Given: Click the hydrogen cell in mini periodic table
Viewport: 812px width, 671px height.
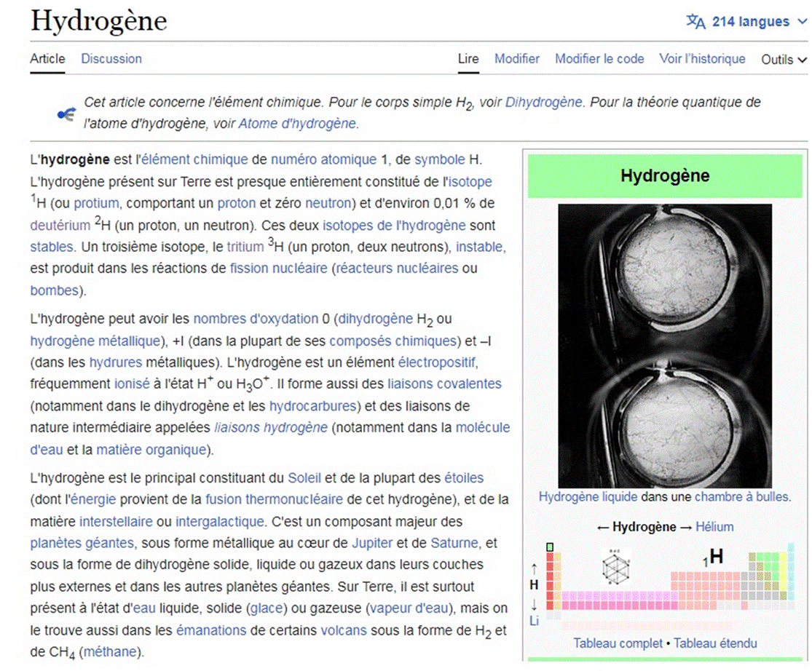Looking at the screenshot, I should coord(550,547).
